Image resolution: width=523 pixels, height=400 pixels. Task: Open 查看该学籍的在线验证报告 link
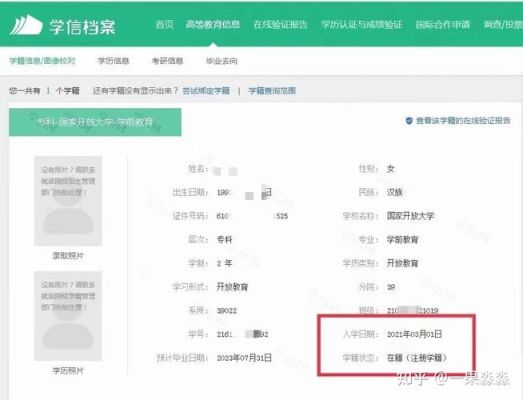463,120
